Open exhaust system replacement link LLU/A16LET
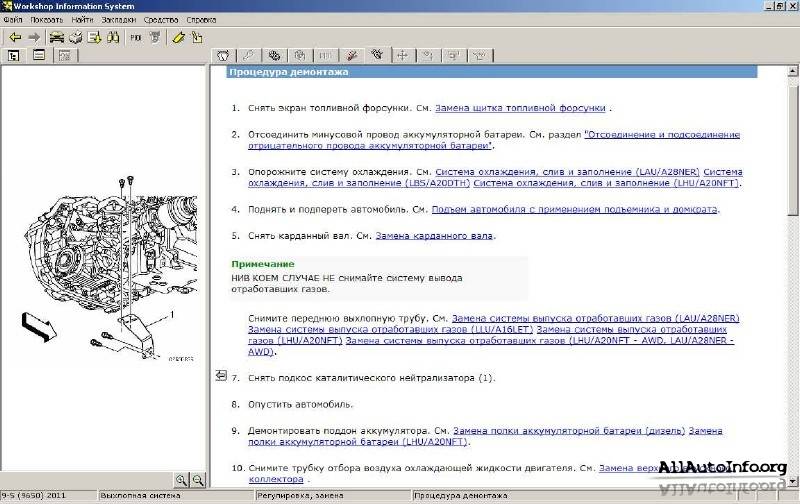This screenshot has width=800, height=504. [x=390, y=330]
